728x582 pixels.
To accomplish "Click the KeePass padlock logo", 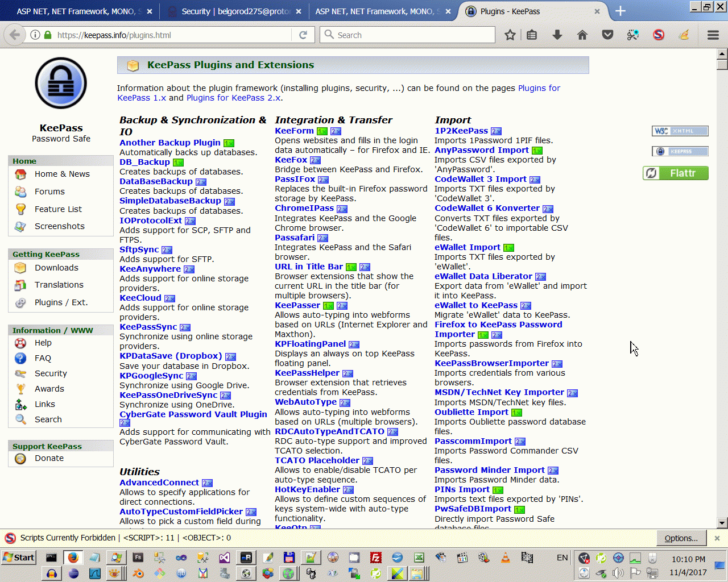I will point(61,84).
